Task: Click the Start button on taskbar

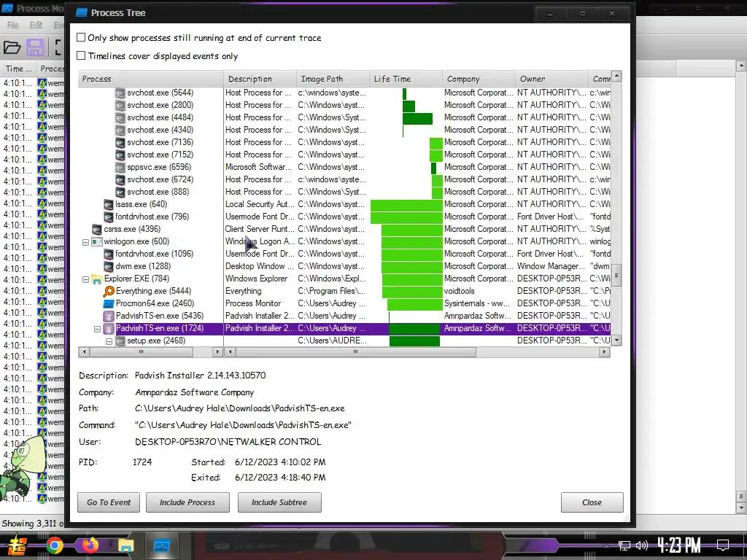Action: click(x=18, y=545)
